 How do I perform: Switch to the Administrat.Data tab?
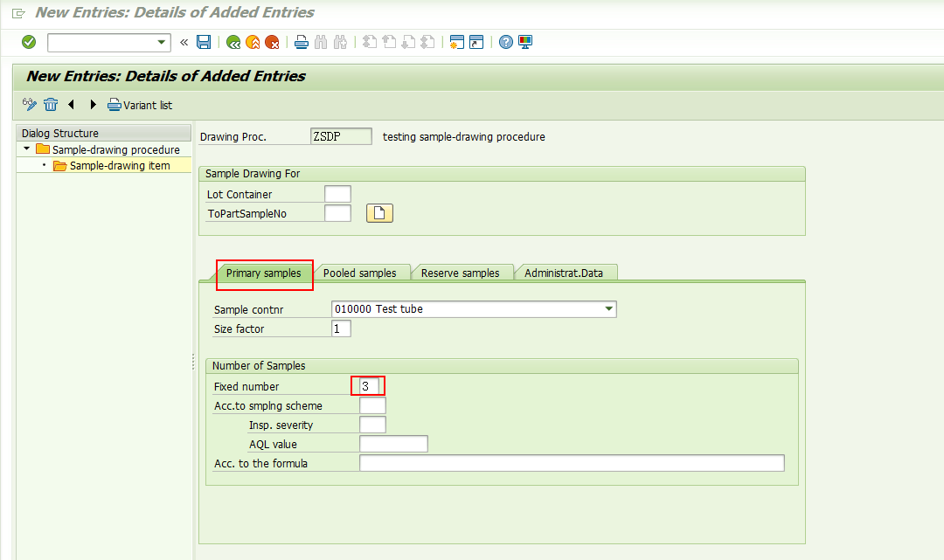[x=564, y=273]
